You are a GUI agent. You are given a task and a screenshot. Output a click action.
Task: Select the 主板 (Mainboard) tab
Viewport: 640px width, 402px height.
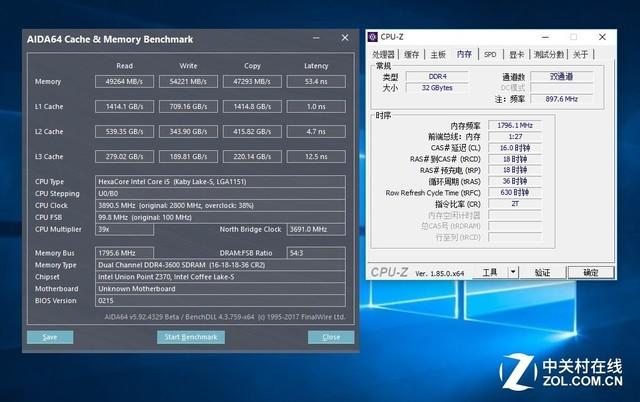(438, 54)
